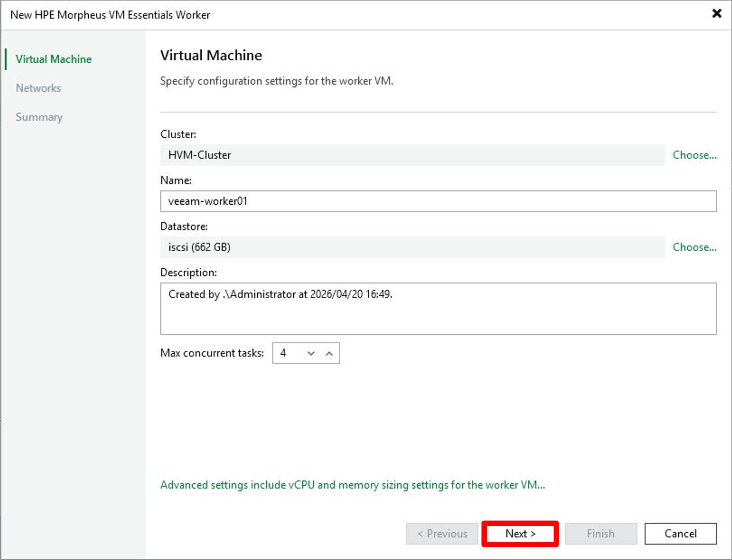Image resolution: width=732 pixels, height=560 pixels.
Task: Click the HVM-Cluster cluster field
Action: point(412,155)
